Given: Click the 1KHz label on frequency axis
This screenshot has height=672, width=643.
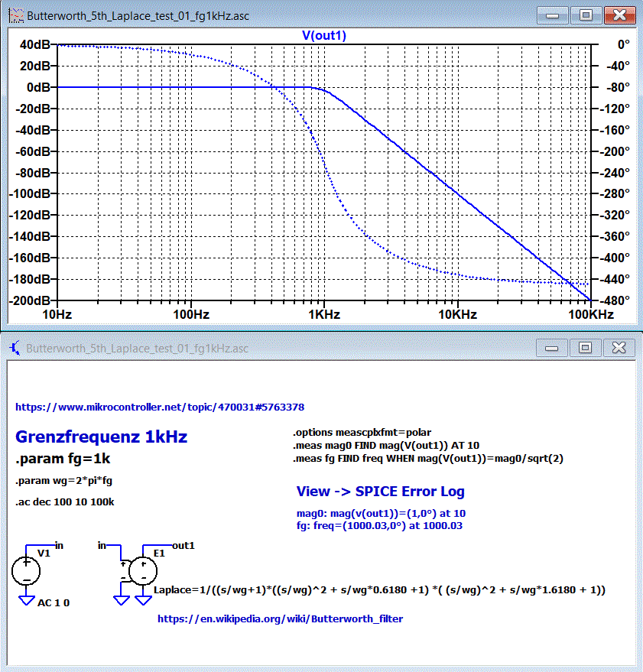Looking at the screenshot, I should pos(324,314).
